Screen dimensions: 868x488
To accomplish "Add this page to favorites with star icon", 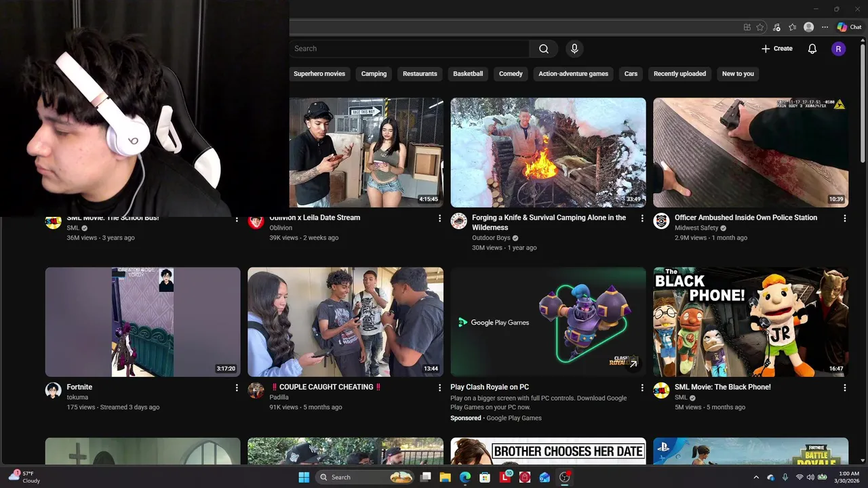I will pyautogui.click(x=760, y=27).
